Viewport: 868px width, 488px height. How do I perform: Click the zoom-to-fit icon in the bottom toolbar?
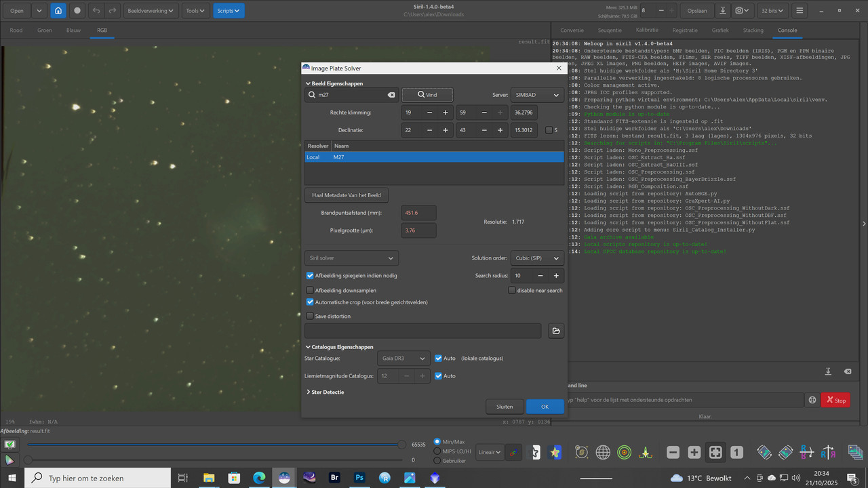(x=715, y=453)
